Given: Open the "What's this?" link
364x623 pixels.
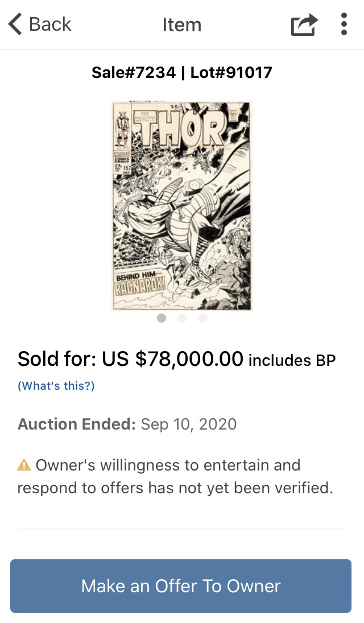Looking at the screenshot, I should (x=56, y=386).
